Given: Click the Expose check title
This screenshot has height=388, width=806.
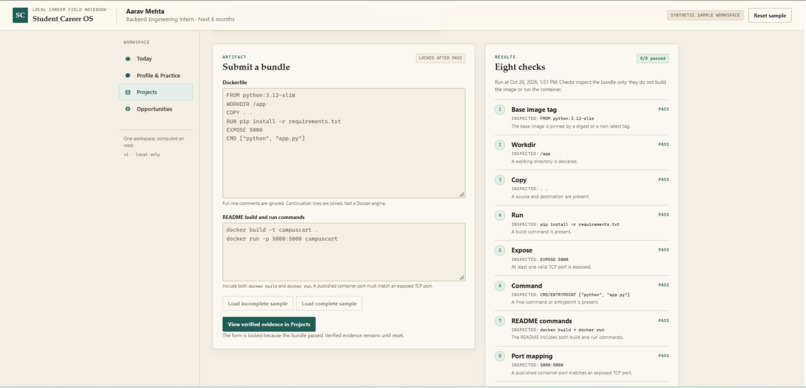Looking at the screenshot, I should (522, 250).
